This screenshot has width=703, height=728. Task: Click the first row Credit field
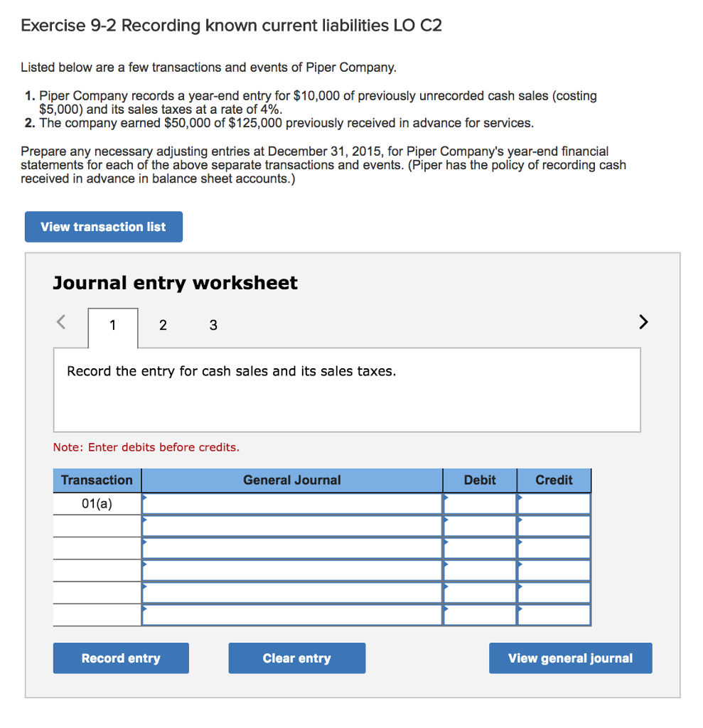click(554, 503)
